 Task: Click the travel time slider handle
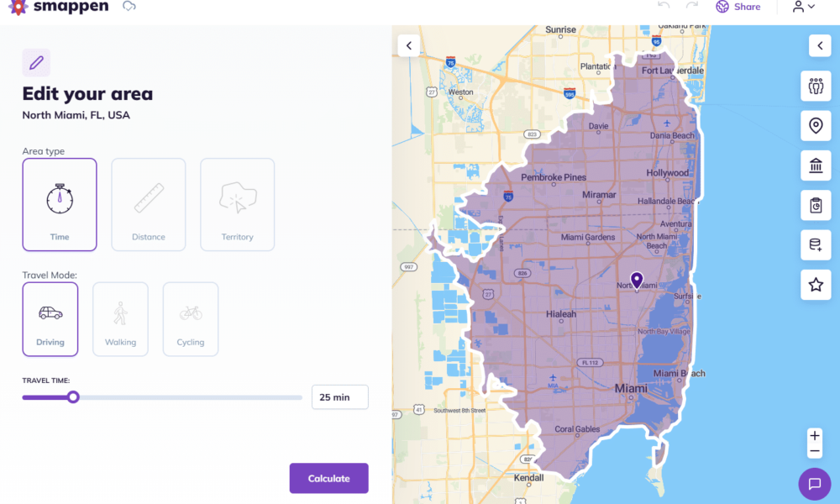click(73, 396)
